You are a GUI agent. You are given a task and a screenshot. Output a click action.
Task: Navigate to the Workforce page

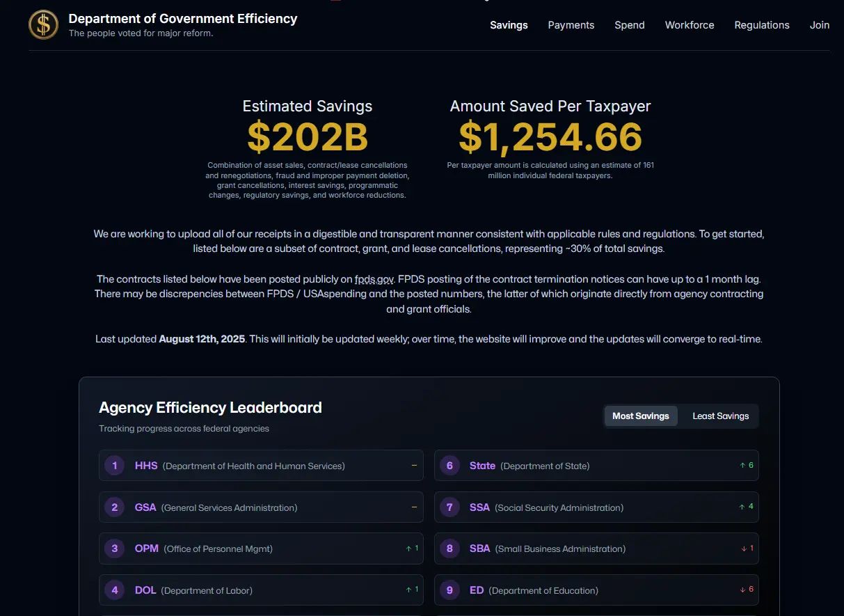pyautogui.click(x=689, y=25)
